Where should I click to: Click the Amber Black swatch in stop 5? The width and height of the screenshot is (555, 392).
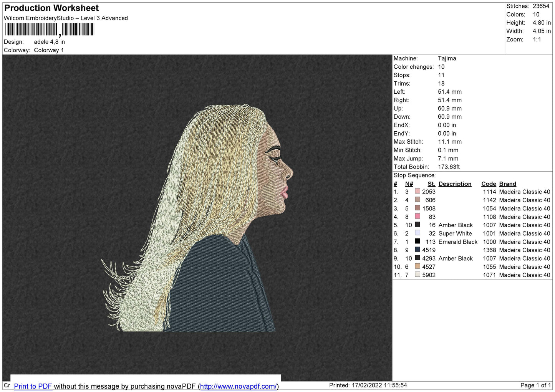(417, 225)
